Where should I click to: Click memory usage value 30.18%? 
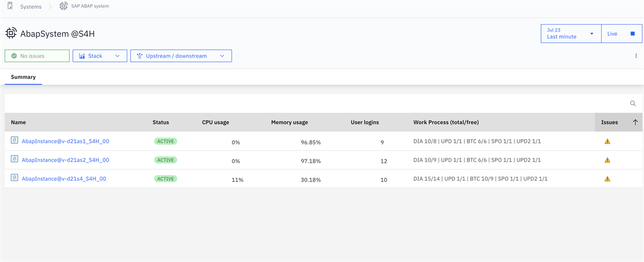pos(311,180)
